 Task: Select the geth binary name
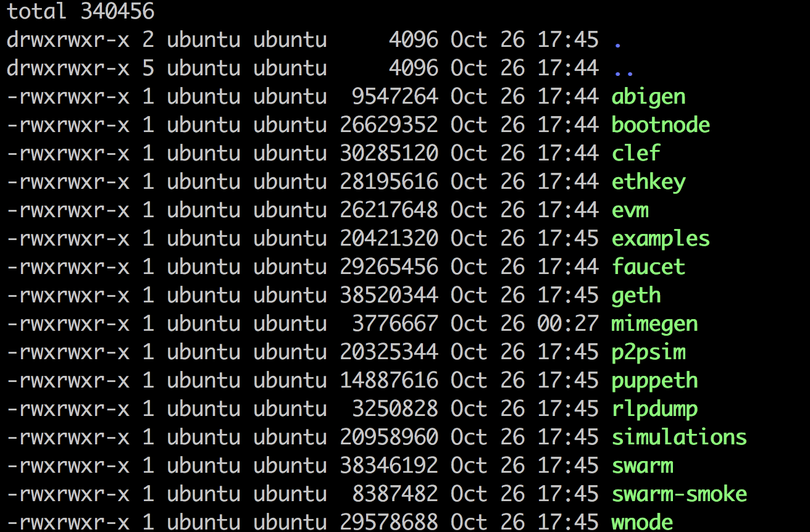636,296
